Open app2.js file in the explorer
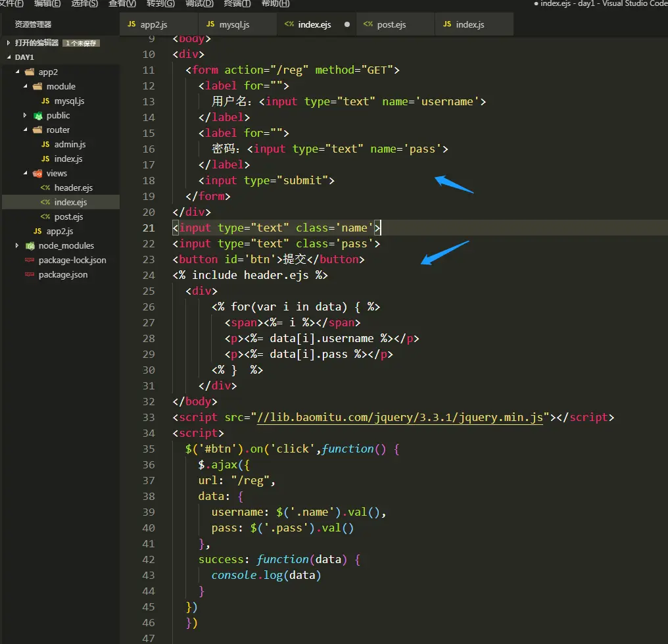This screenshot has height=644, width=668. pyautogui.click(x=60, y=231)
